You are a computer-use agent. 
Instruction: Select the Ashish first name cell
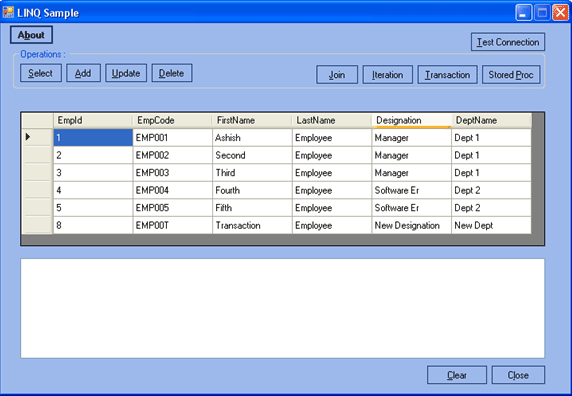[x=252, y=137]
